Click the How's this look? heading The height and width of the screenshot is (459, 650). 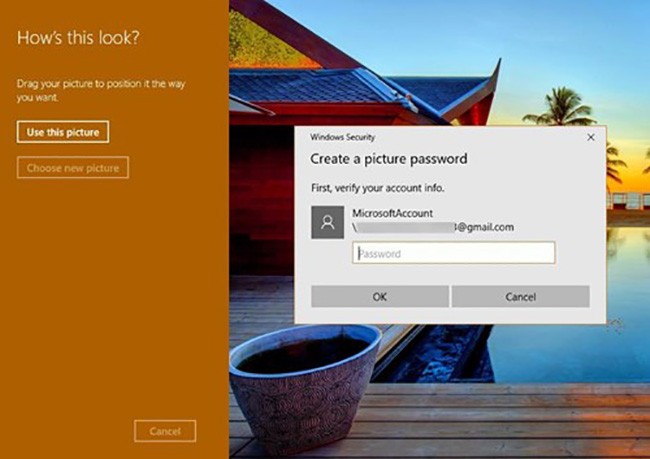coord(78,38)
